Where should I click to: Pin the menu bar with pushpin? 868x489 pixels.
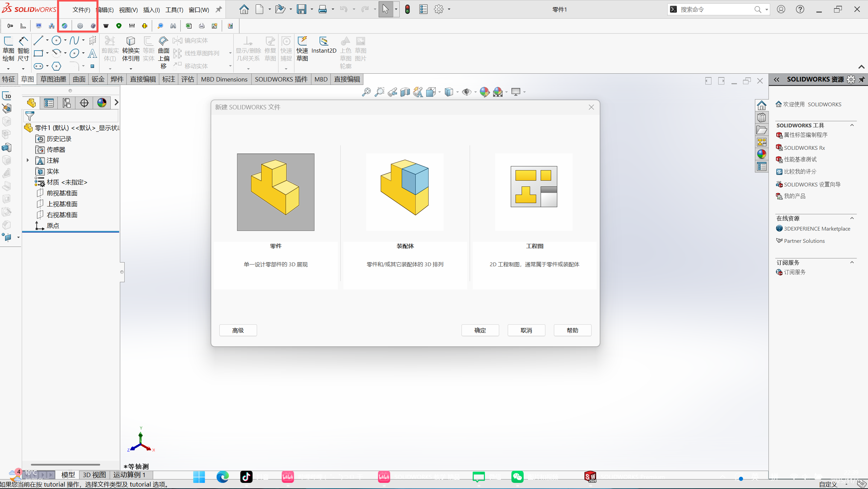point(219,9)
